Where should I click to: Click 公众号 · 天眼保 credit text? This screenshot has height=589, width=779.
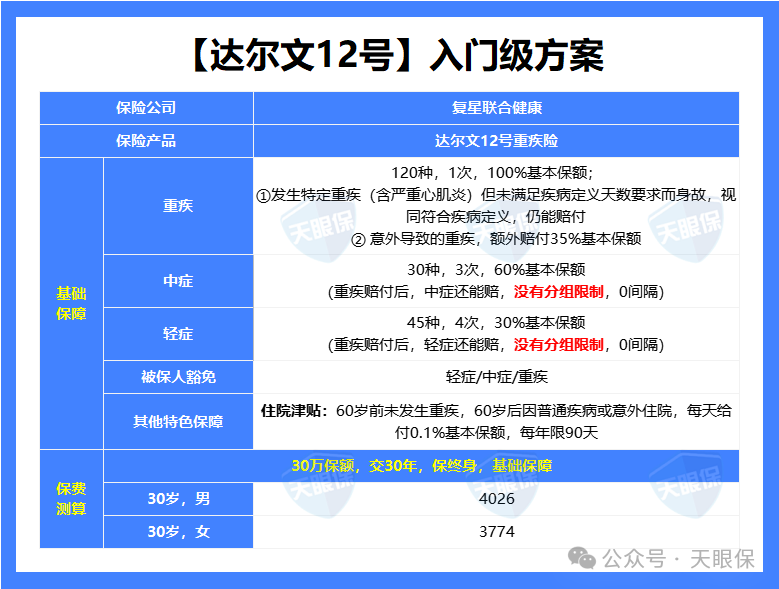tap(679, 559)
